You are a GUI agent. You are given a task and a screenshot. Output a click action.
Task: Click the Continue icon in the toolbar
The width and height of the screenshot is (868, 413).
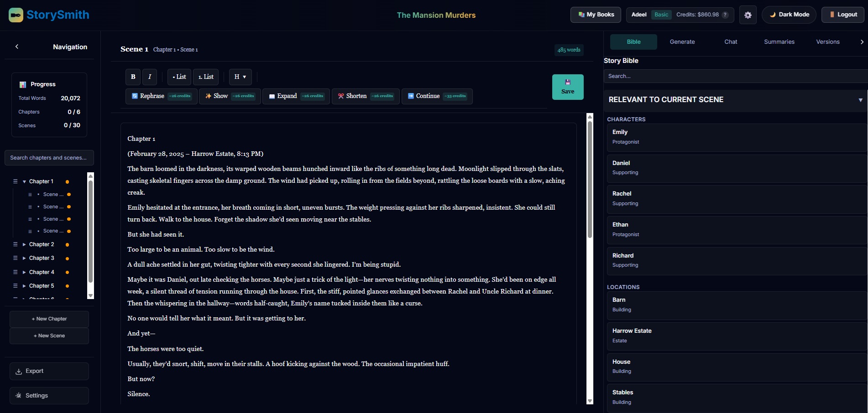pyautogui.click(x=410, y=96)
